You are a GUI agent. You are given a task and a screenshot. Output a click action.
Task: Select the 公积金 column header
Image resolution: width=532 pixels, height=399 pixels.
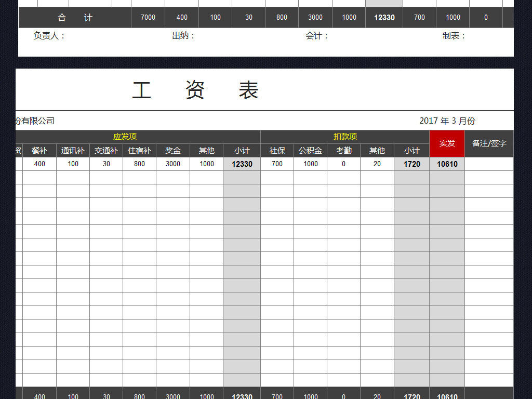pos(310,151)
